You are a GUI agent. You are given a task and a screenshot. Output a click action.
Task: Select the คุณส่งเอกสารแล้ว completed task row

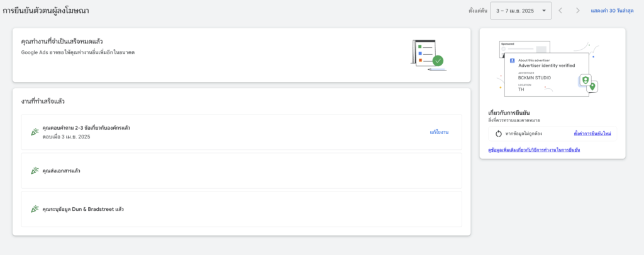[x=241, y=171]
